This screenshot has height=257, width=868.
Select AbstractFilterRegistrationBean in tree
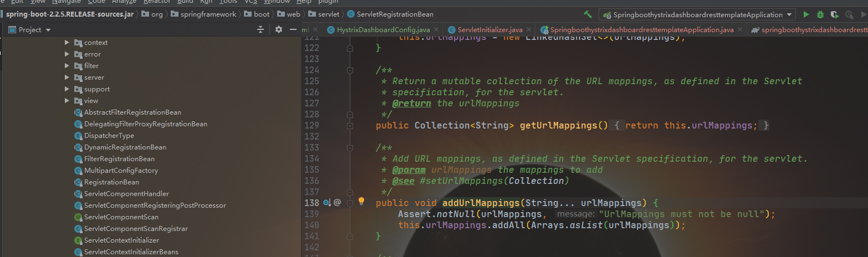click(132, 112)
